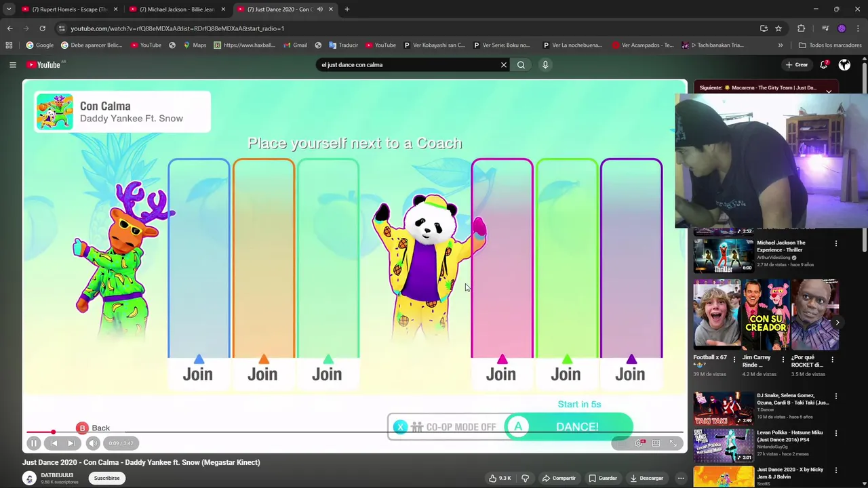Open the Chrome apps grid shortcut
This screenshot has width=868, height=488.
pos(9,45)
